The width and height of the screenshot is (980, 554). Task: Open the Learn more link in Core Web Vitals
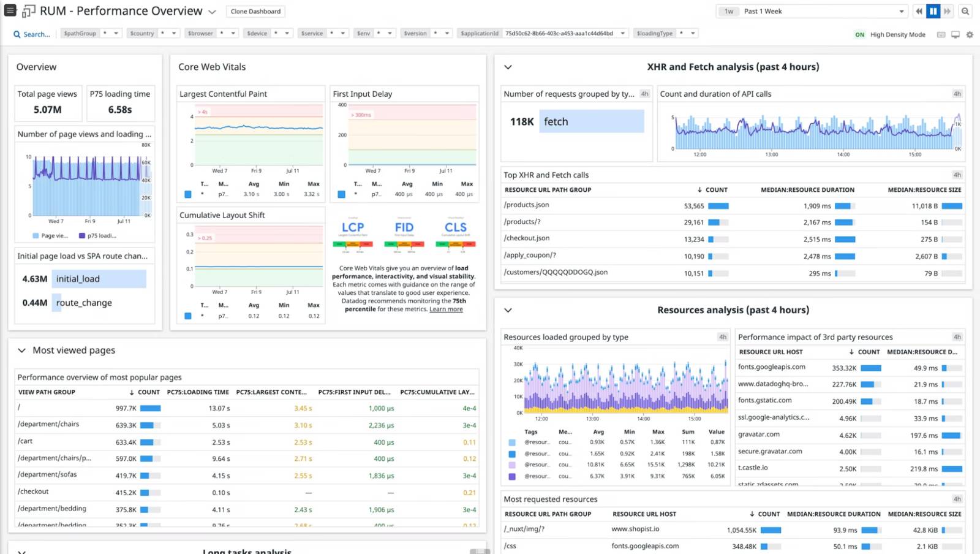(x=446, y=309)
